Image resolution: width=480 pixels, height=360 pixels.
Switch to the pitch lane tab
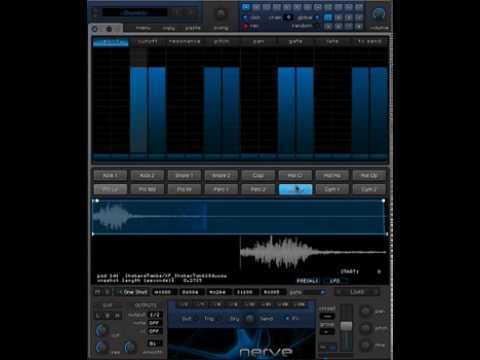tap(221, 42)
